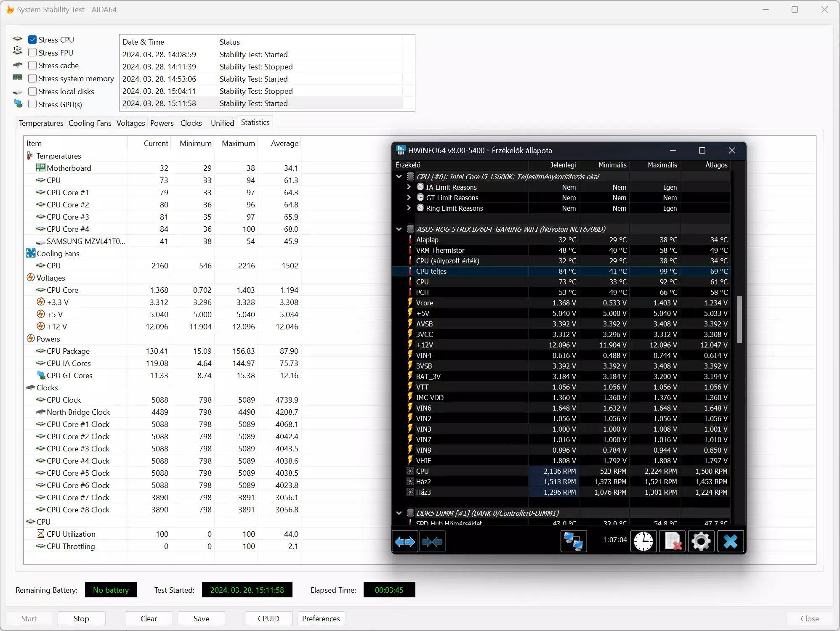This screenshot has height=631, width=840.
Task: Click HWiNFO sensor list vertical scrollbar
Action: tap(739, 320)
